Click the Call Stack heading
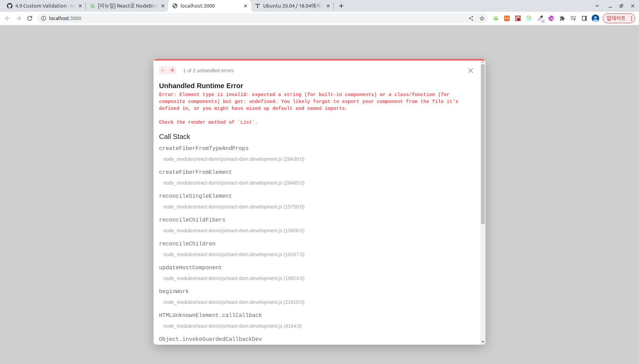639x364 pixels. (x=175, y=137)
